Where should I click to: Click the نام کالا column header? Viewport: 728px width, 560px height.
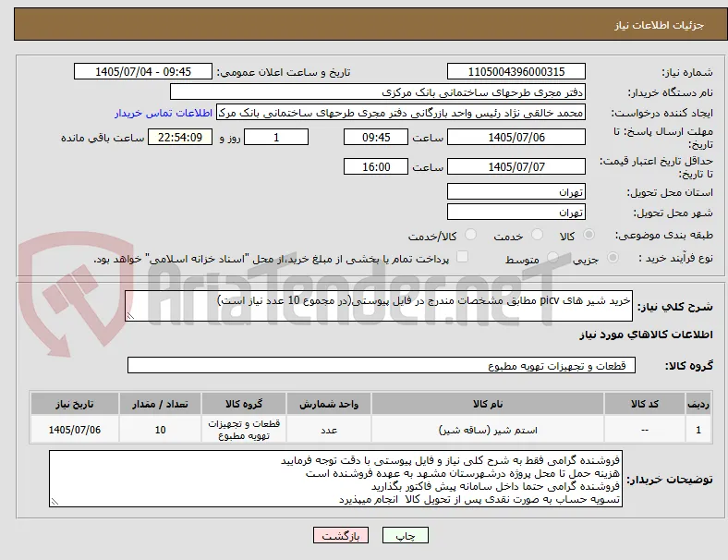coord(488,404)
